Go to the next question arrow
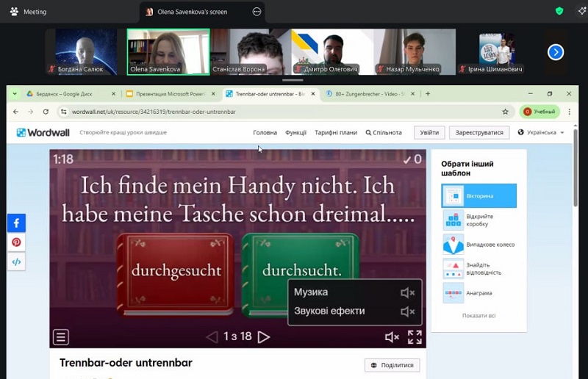This screenshot has width=588, height=379. [264, 337]
